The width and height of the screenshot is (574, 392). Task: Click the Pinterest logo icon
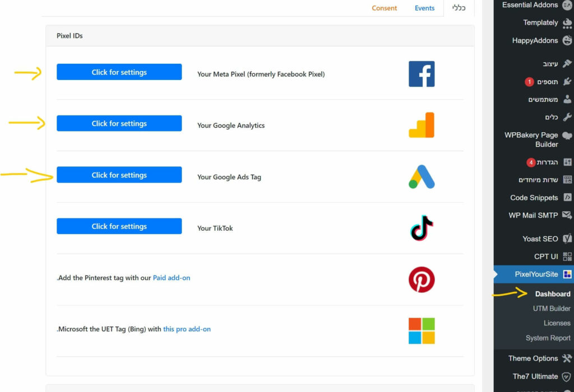pos(422,279)
